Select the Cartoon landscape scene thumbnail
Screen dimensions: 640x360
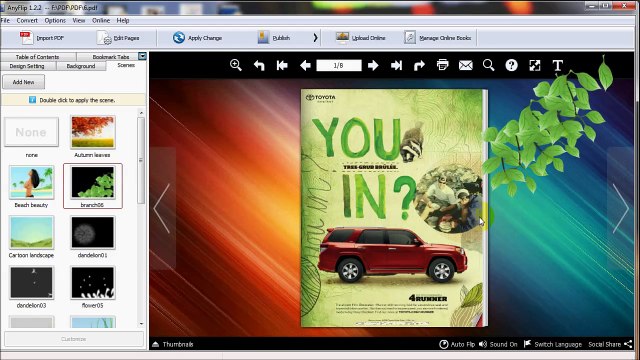31,232
